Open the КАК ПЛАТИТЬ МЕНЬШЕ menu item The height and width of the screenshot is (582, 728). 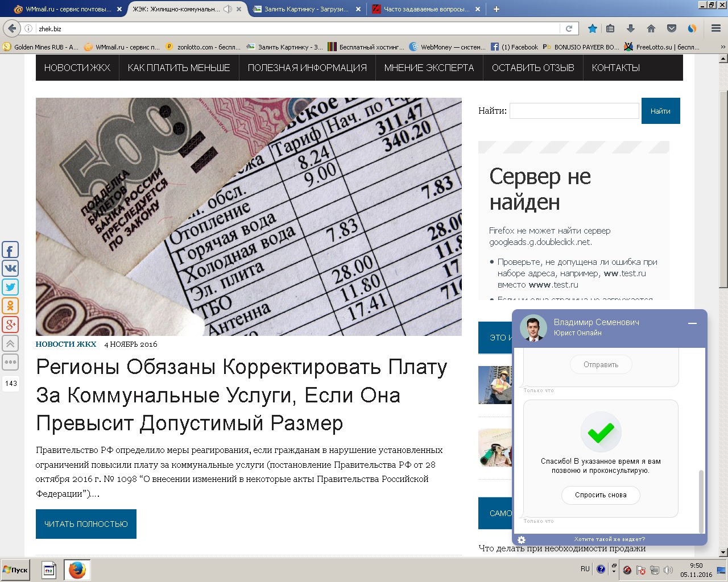tap(179, 68)
